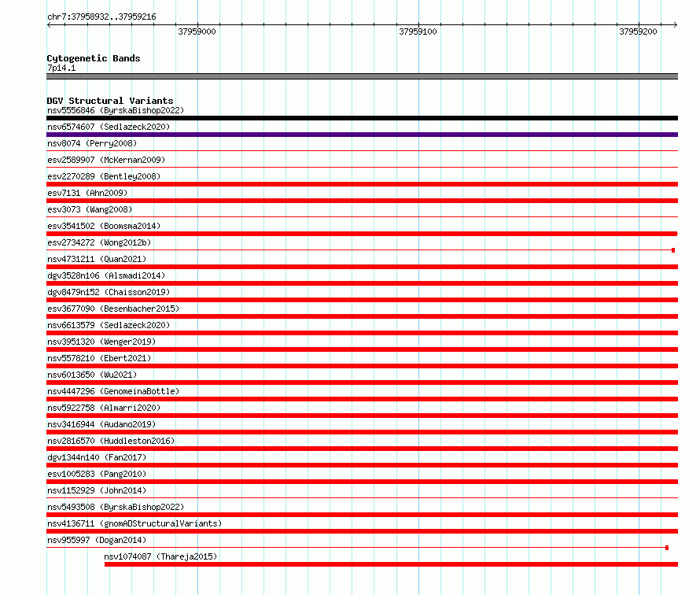Open variant nsv8074 (Perry2008)
The width and height of the screenshot is (700, 595).
pyautogui.click(x=92, y=143)
